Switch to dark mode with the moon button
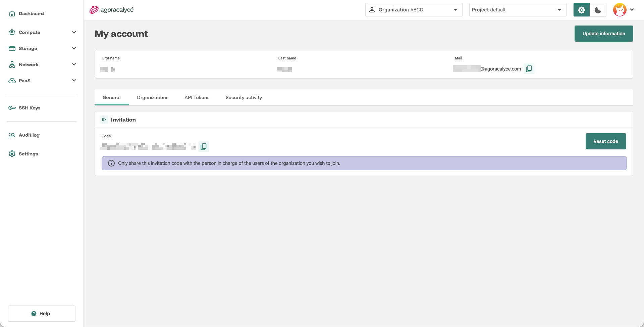 pos(598,10)
